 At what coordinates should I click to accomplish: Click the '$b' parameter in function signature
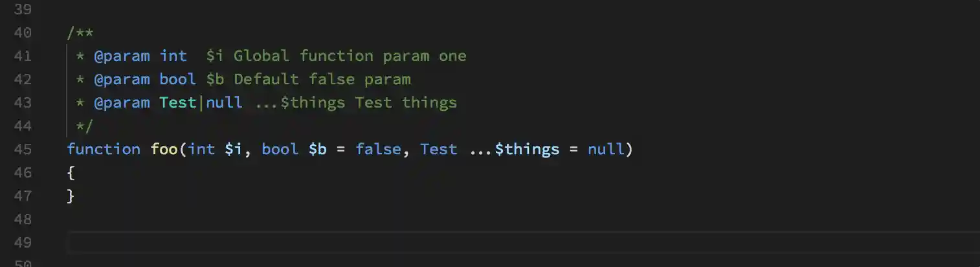point(317,150)
